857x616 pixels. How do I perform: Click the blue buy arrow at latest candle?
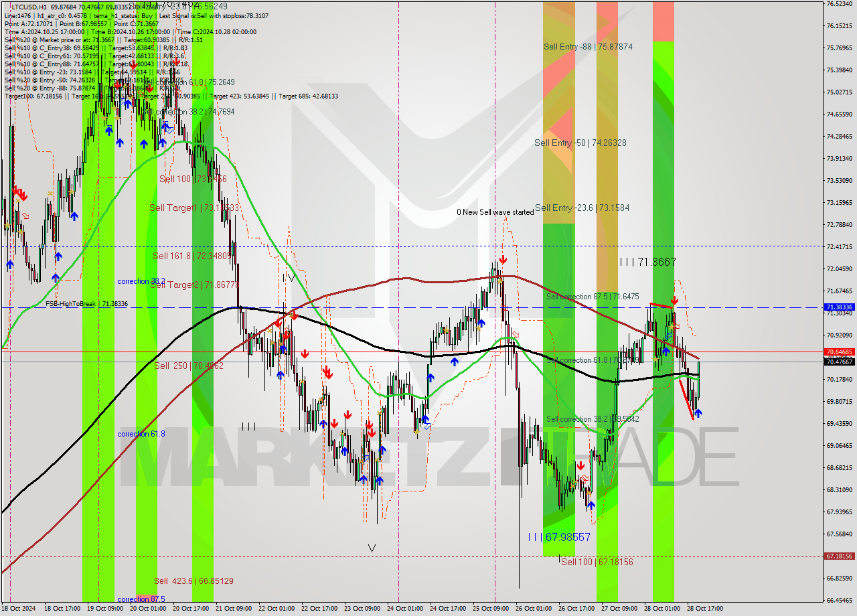[x=698, y=413]
